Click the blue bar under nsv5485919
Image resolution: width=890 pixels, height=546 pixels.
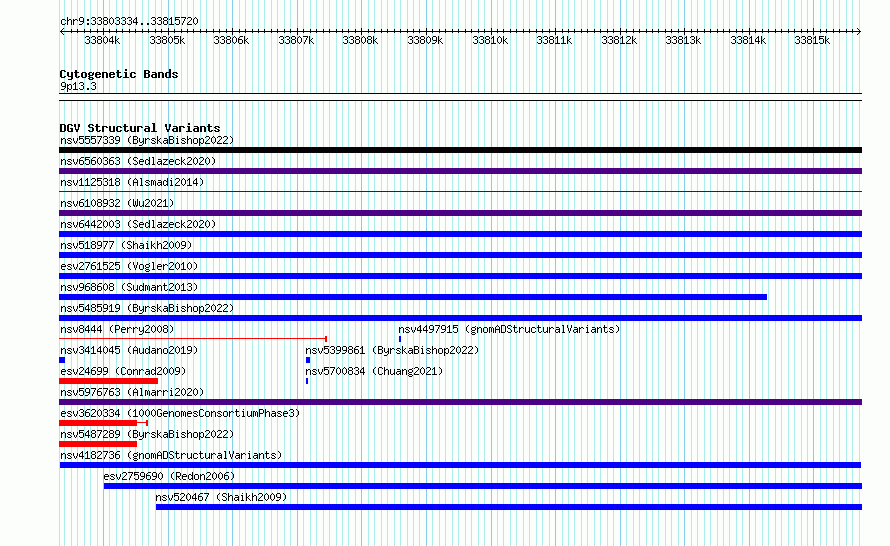[460, 318]
